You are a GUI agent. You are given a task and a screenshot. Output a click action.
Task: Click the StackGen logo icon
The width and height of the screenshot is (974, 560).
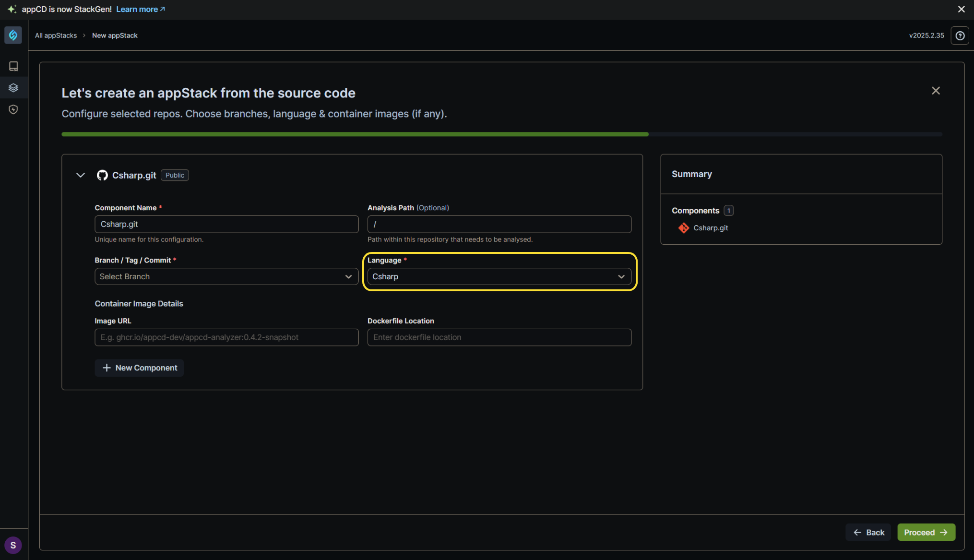point(13,35)
